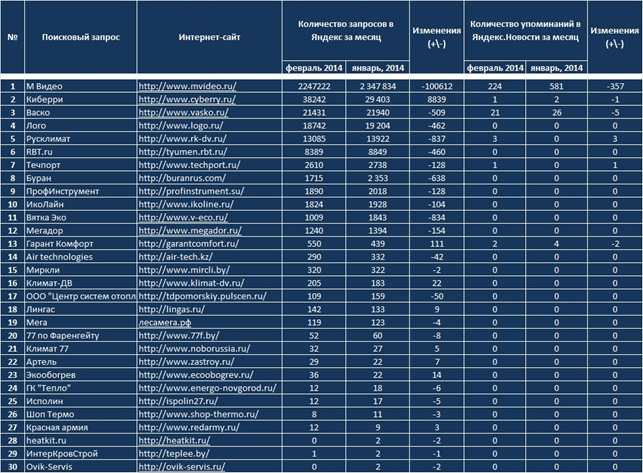Viewport: 643px width, 473px height.
Task: Visit the http://tyumen.rbt.ru/ link
Action: (183, 152)
